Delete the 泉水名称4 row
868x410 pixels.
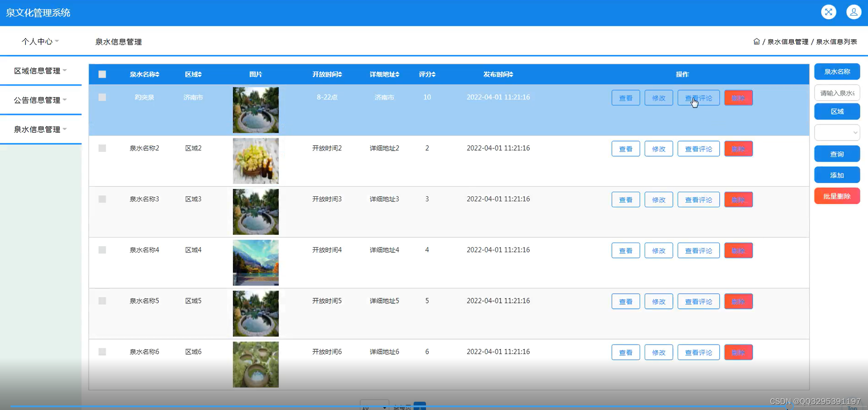pyautogui.click(x=738, y=250)
